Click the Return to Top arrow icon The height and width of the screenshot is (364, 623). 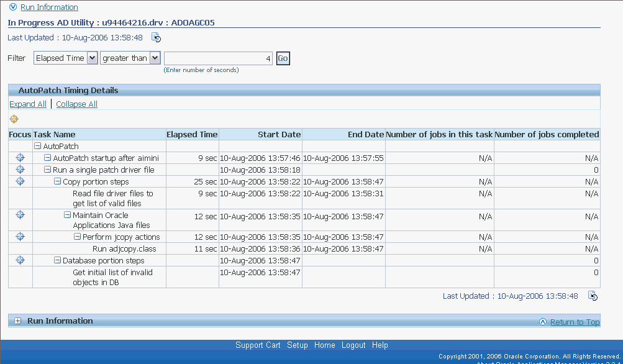pyautogui.click(x=543, y=322)
